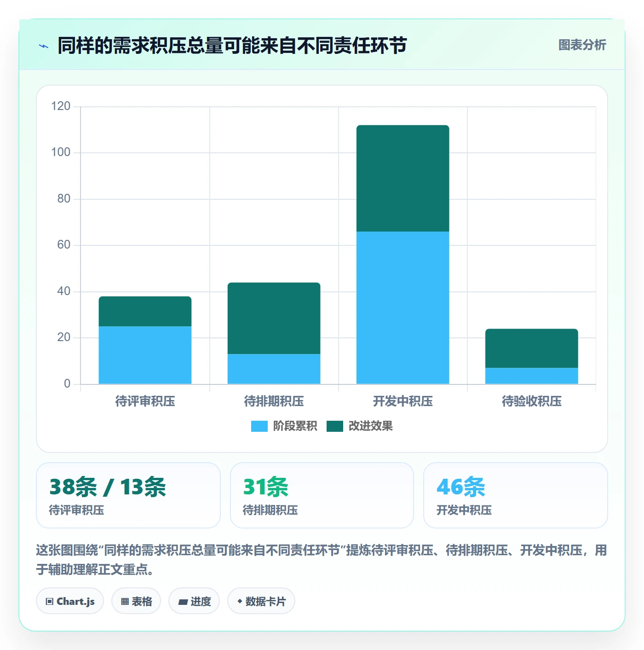Click the y-axis value 100
Viewport: 644px width, 650px height.
(61, 152)
